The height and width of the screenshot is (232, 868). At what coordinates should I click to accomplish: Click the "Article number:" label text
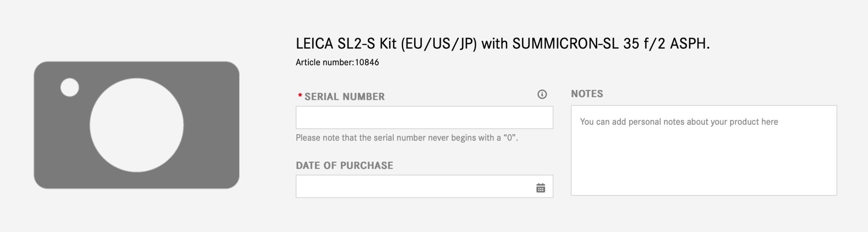click(325, 62)
